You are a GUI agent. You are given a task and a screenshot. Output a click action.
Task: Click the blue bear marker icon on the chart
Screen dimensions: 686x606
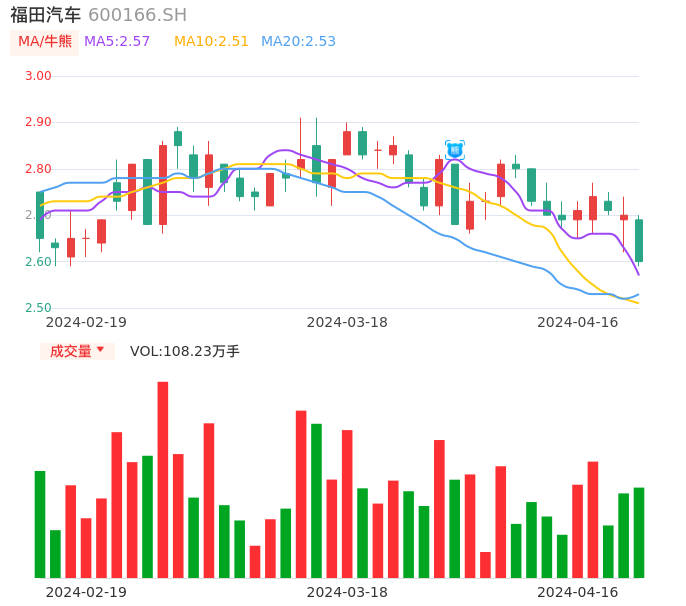click(x=455, y=151)
